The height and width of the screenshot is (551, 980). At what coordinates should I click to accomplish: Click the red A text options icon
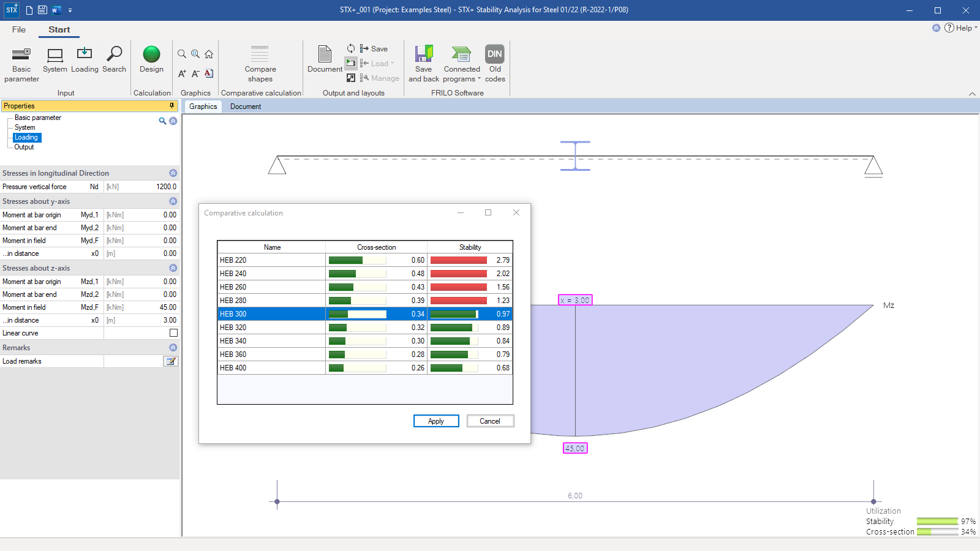209,73
